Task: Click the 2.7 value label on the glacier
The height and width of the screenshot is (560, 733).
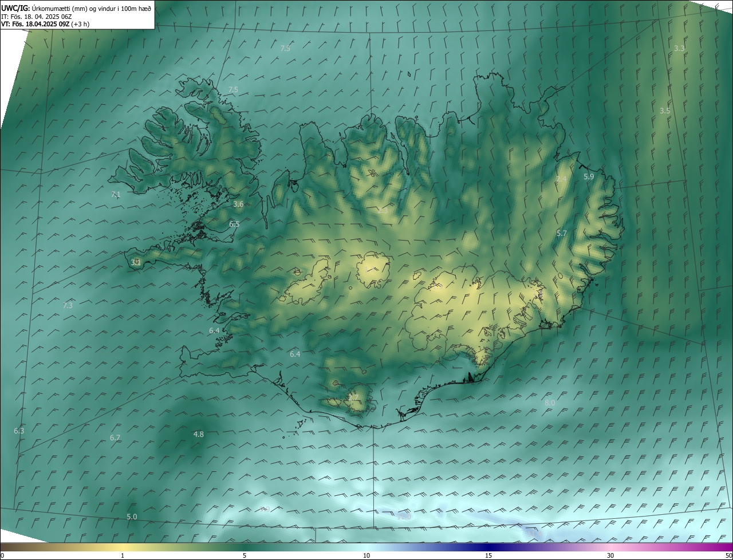Action: (x=353, y=397)
